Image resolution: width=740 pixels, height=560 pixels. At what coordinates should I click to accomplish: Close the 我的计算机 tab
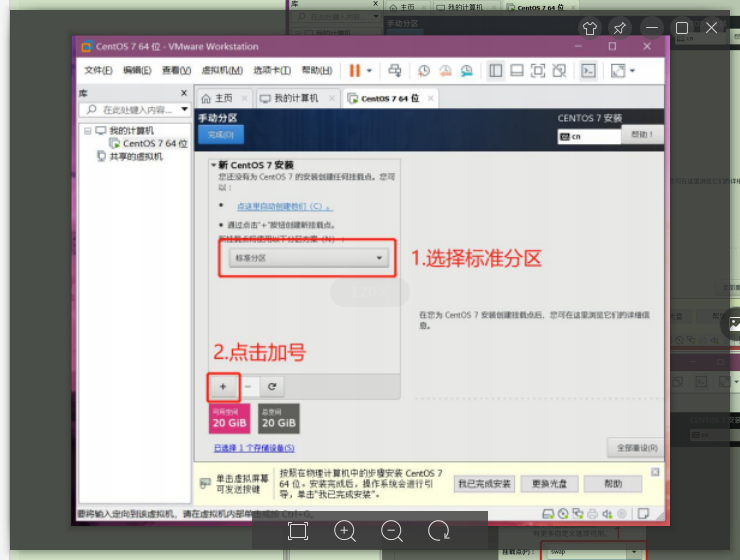[x=332, y=98]
